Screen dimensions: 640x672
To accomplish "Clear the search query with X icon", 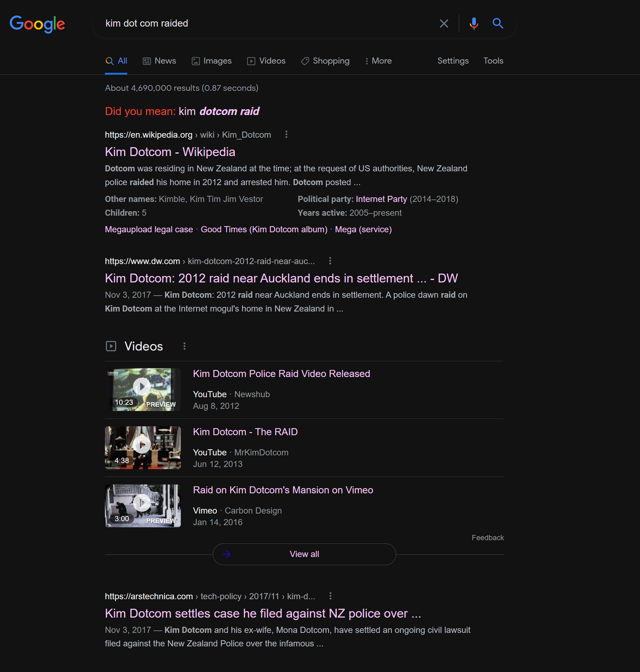I will [444, 23].
